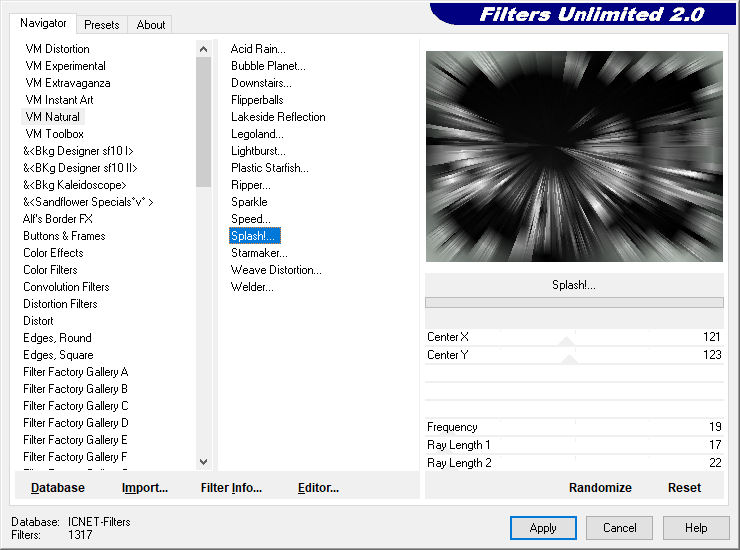
Task: Select Buttons & Frames category
Action: (x=64, y=236)
